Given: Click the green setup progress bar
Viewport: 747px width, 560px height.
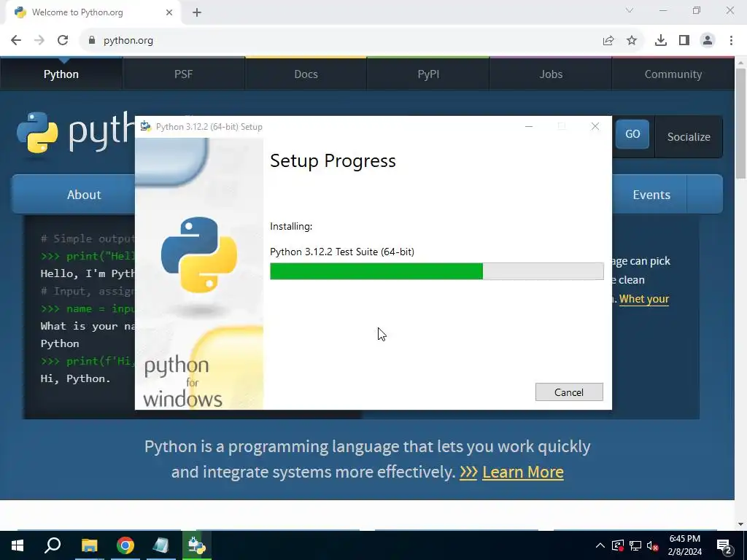Looking at the screenshot, I should click(x=376, y=271).
